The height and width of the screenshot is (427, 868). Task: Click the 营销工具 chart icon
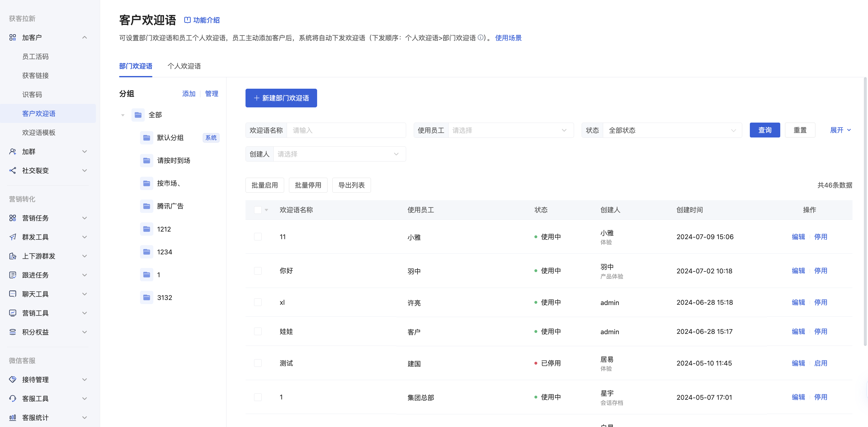[x=12, y=313]
